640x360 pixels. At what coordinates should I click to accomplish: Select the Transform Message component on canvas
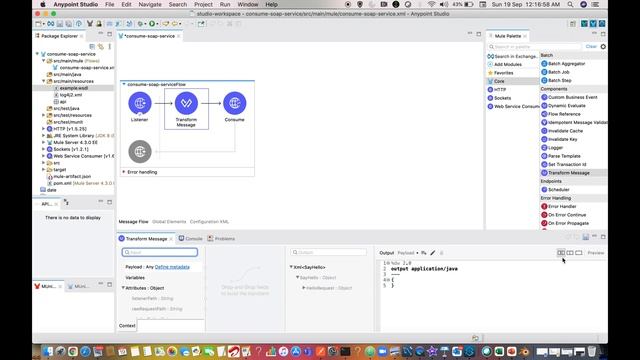pyautogui.click(x=186, y=103)
